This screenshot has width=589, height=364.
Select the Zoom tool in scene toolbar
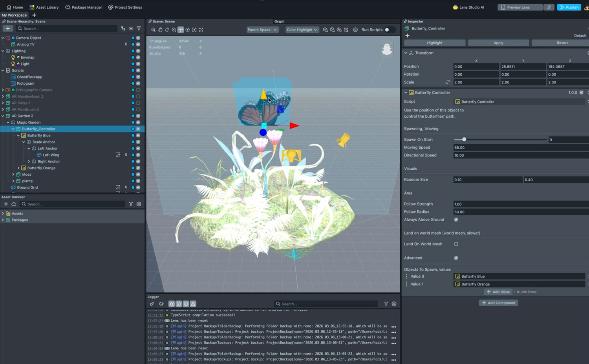click(x=173, y=29)
